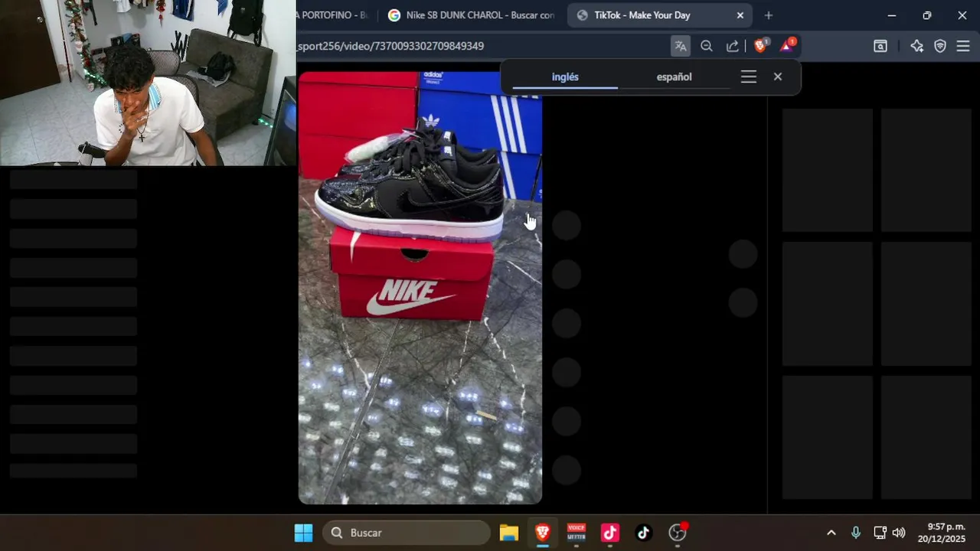This screenshot has width=980, height=551.
Task: Click the taskbar Buscar search box
Action: pos(406,533)
